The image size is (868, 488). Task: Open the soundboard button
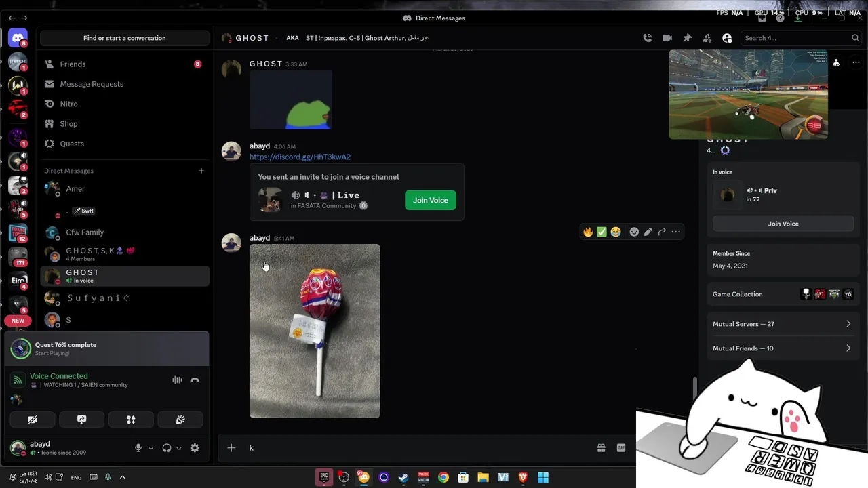pos(180,420)
